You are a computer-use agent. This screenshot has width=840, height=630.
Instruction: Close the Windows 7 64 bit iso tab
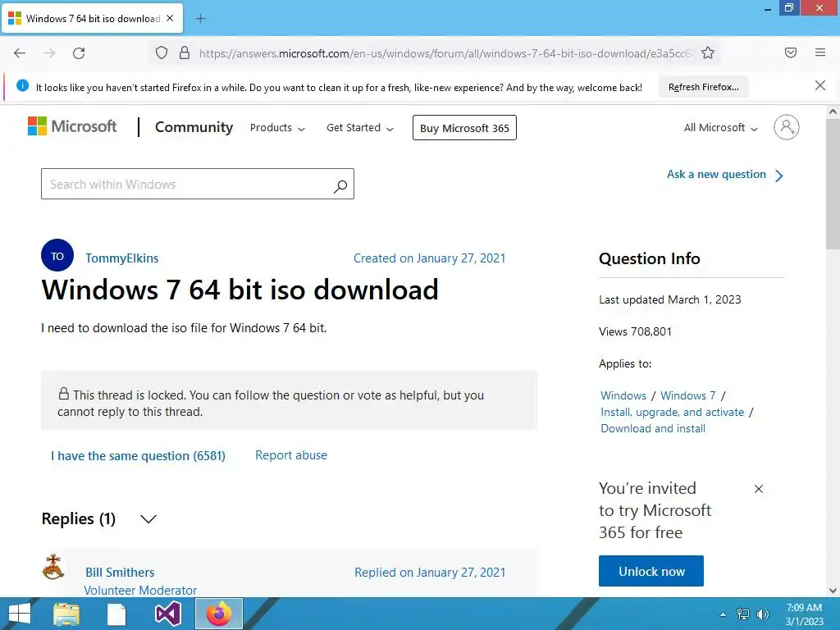point(170,18)
